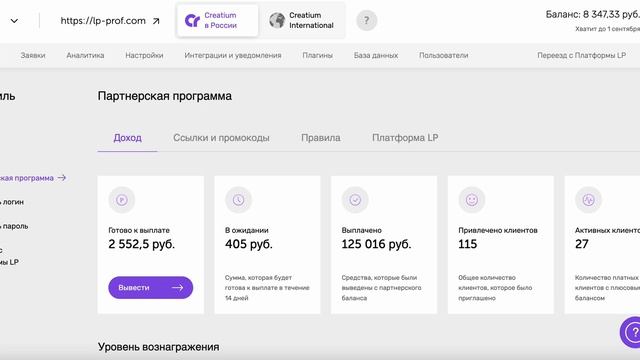The height and width of the screenshot is (360, 640).
Task: Click the clock icon on В ожидании card
Action: (238, 200)
